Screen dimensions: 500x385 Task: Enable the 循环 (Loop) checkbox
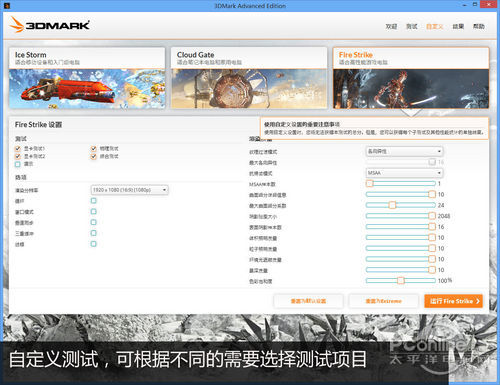[94, 201]
